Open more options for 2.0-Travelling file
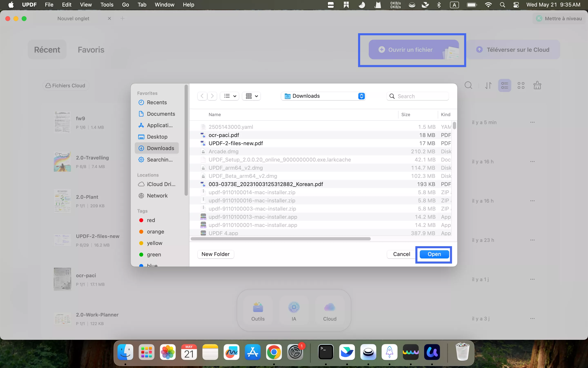 (532, 161)
